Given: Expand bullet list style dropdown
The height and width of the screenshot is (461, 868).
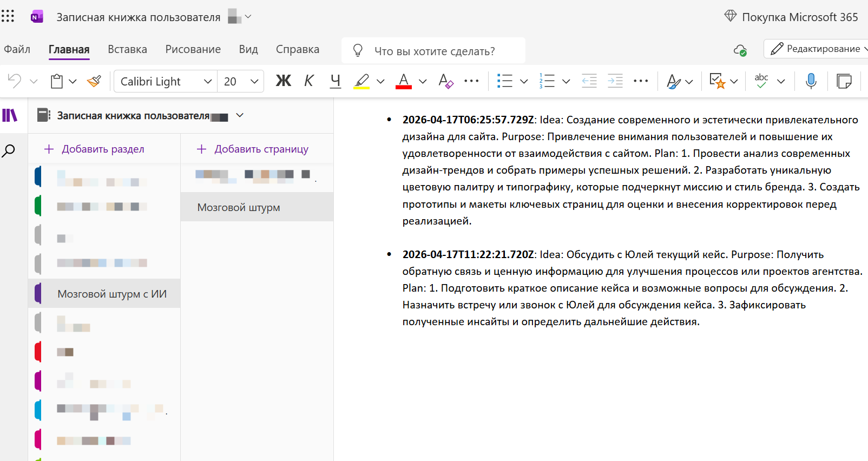Looking at the screenshot, I should [x=524, y=81].
